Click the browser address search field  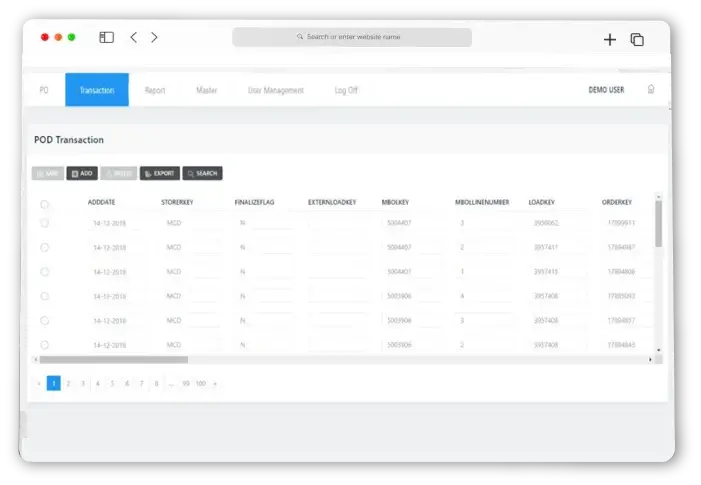click(x=352, y=37)
